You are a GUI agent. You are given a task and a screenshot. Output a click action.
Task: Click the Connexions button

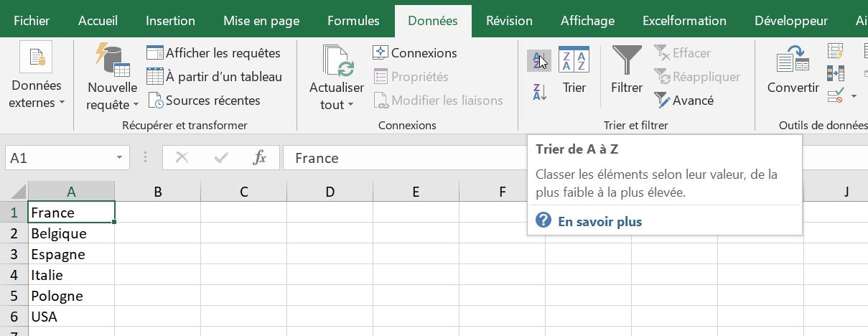tap(415, 53)
